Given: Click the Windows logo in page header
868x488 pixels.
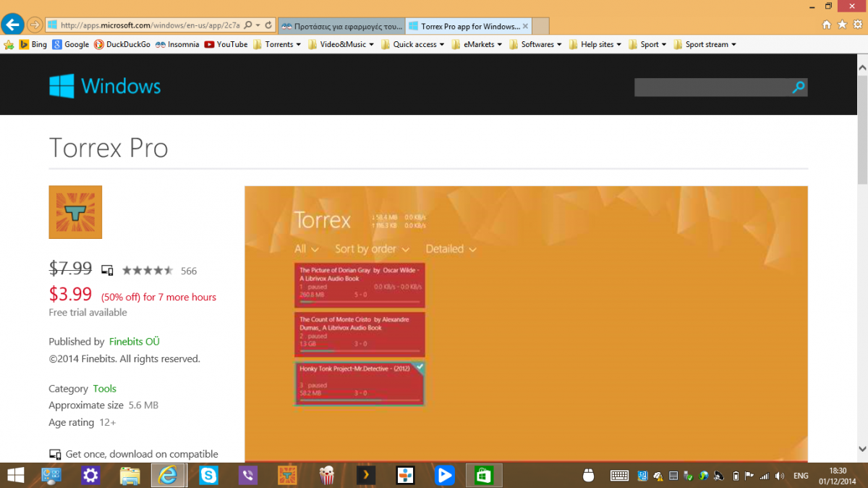Looking at the screenshot, I should (x=105, y=87).
